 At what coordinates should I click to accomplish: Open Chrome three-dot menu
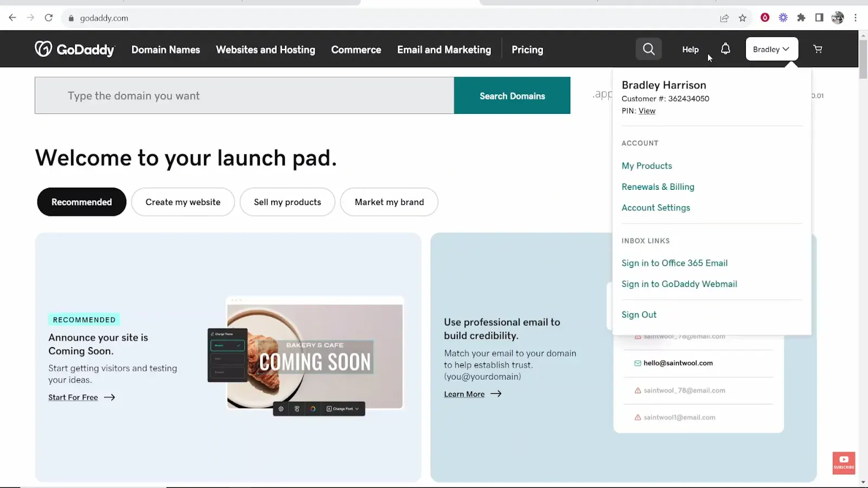pyautogui.click(x=856, y=18)
